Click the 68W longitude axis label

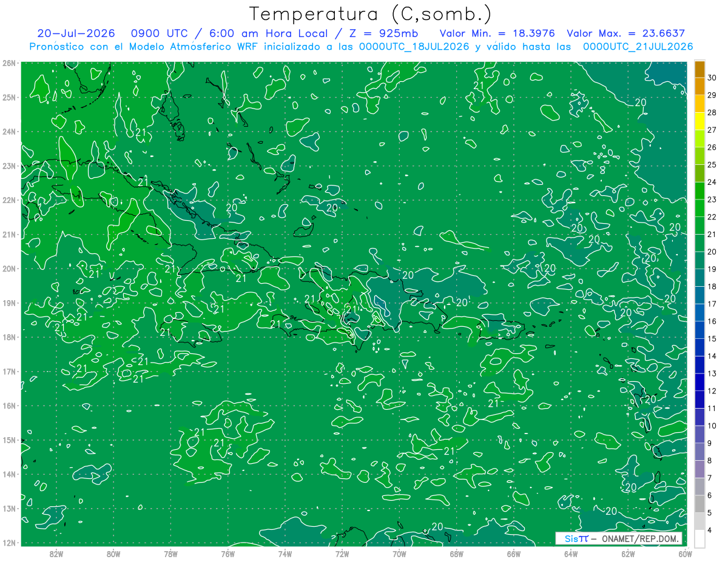tap(456, 553)
